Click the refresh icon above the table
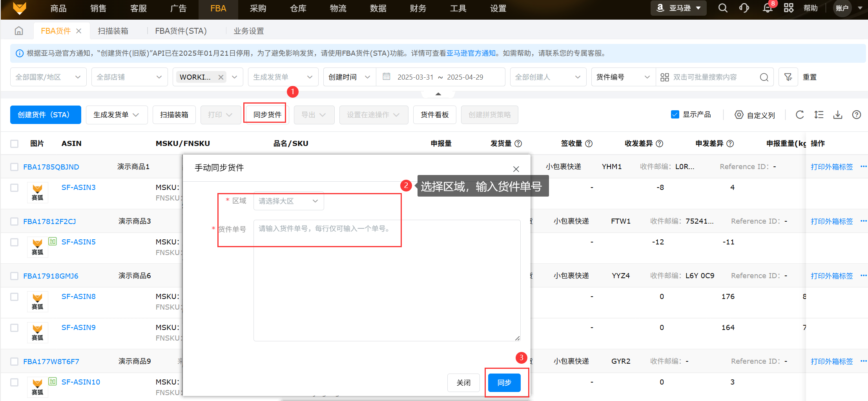Viewport: 868px width, 401px height. [x=800, y=115]
